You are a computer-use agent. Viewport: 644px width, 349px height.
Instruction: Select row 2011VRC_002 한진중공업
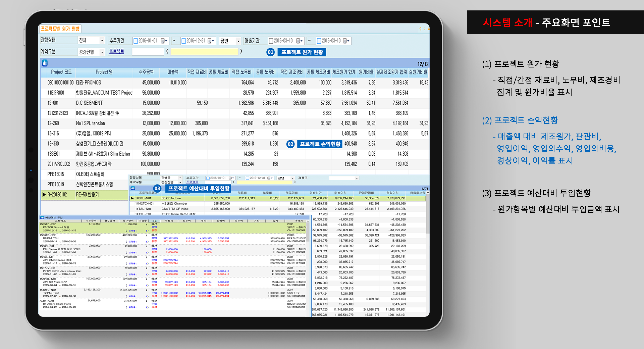click(x=235, y=164)
